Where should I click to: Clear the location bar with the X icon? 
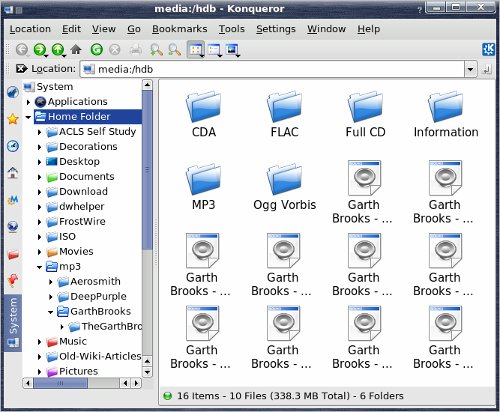pos(21,69)
